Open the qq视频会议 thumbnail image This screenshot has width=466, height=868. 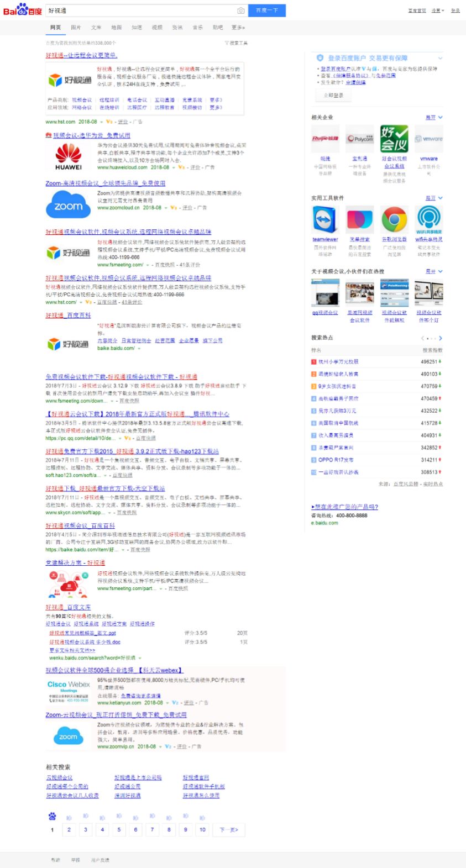[x=325, y=293]
